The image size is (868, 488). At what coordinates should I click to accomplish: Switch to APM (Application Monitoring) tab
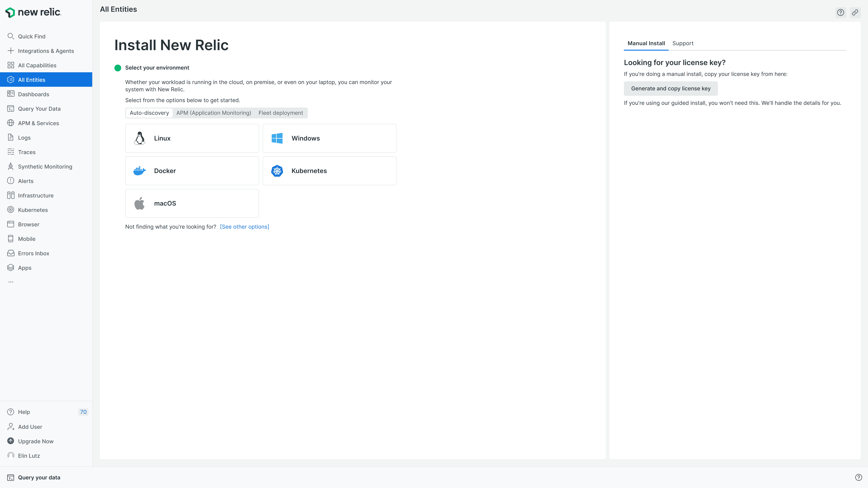pyautogui.click(x=214, y=113)
